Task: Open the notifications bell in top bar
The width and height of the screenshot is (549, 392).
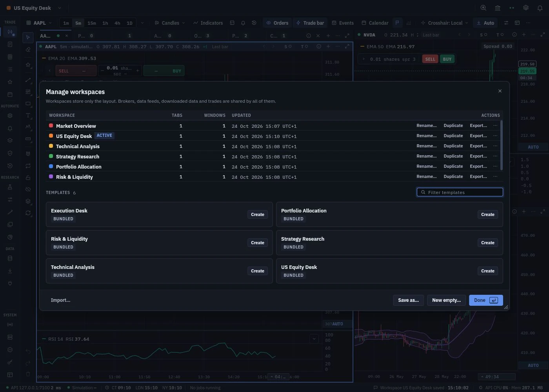Action: click(540, 8)
